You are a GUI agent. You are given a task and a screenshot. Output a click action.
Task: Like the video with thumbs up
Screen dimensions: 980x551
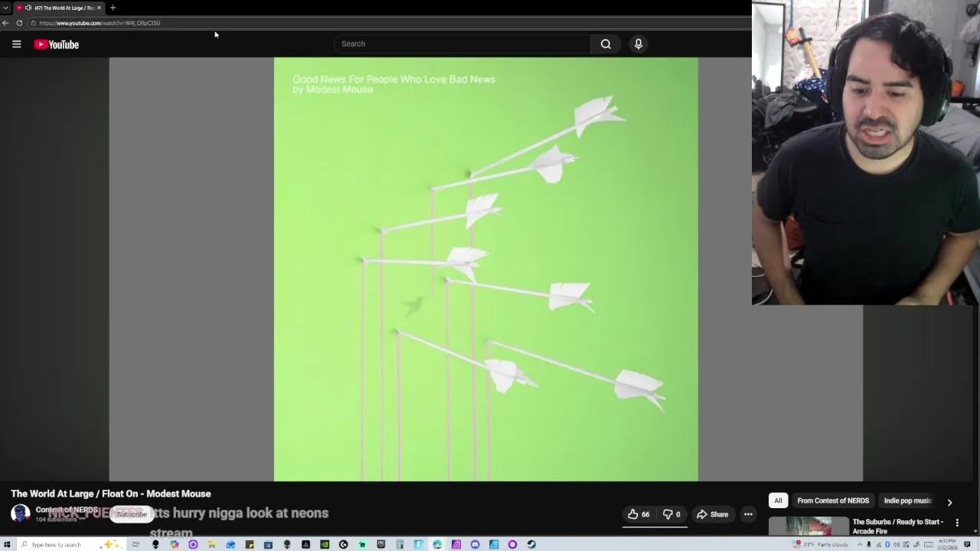pyautogui.click(x=639, y=514)
